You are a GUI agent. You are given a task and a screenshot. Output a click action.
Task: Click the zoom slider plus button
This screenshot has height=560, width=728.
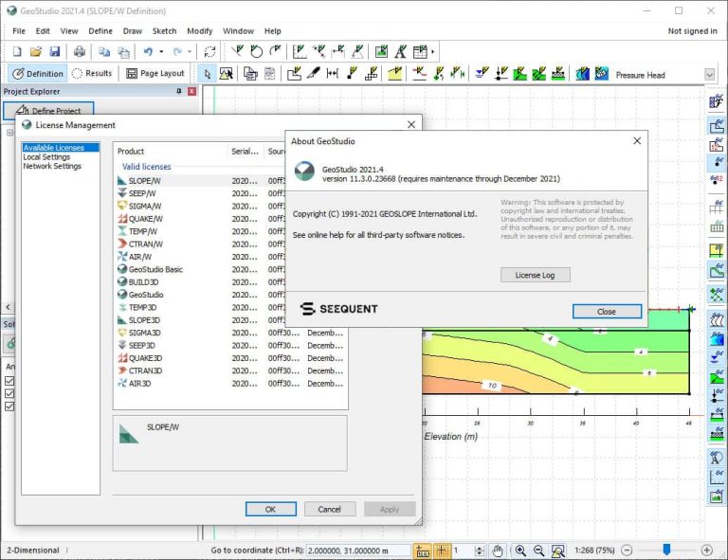(706, 551)
